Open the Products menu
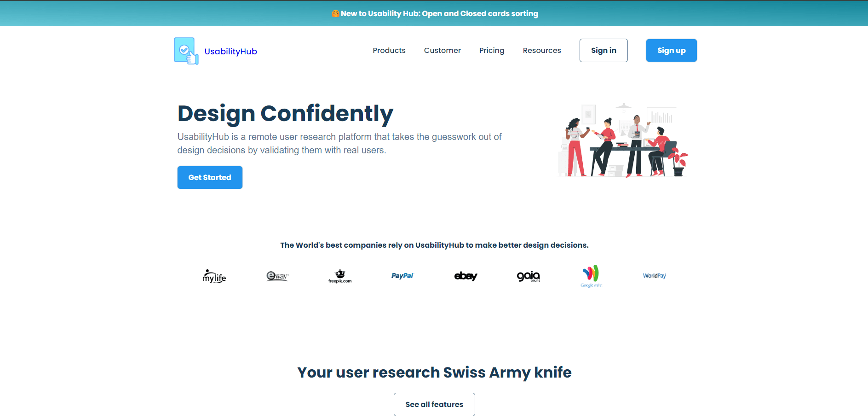Viewport: 868px width, 419px height. 389,50
